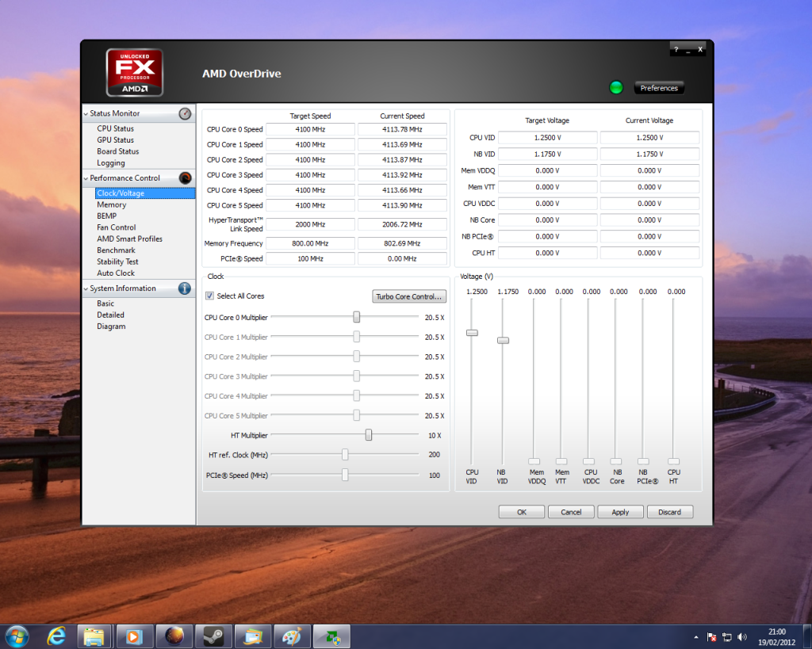The image size is (812, 649).
Task: Open GPU Status in sidebar
Action: click(116, 139)
